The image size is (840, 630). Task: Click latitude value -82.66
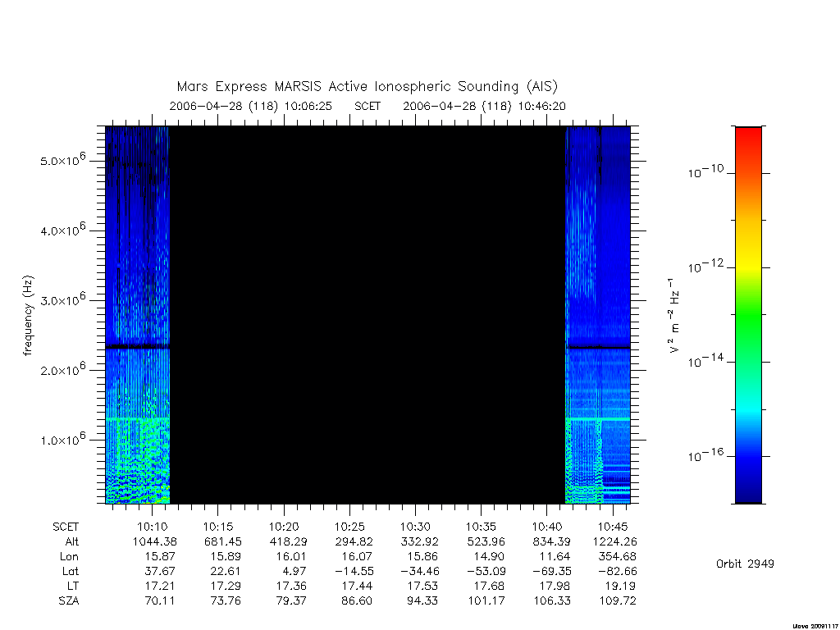618,571
